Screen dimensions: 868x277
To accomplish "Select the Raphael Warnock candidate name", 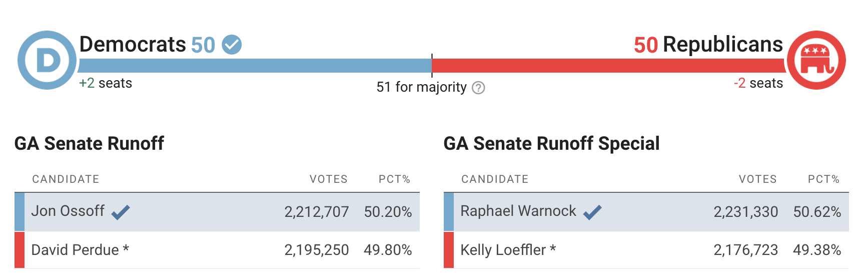I will [518, 211].
